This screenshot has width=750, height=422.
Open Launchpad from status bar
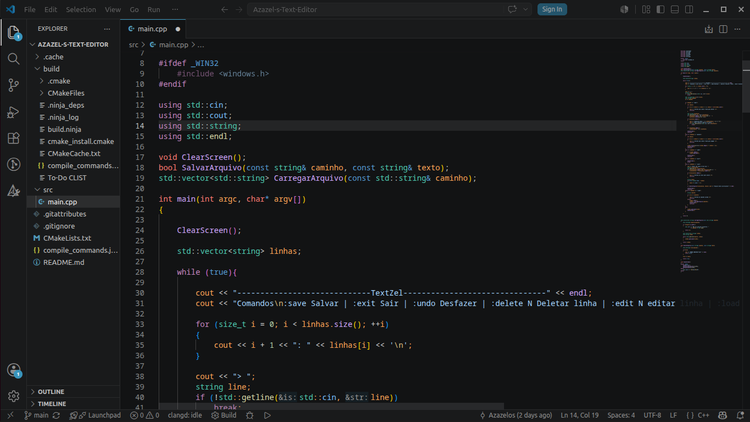pos(95,415)
